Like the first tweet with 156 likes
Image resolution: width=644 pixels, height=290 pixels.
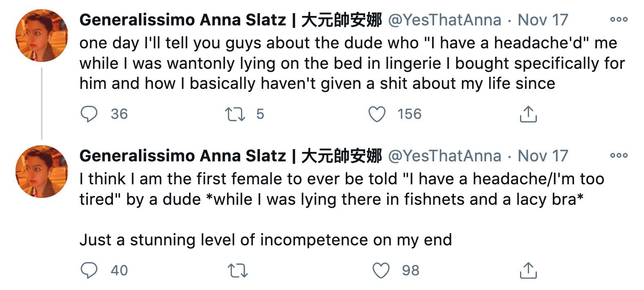377,114
